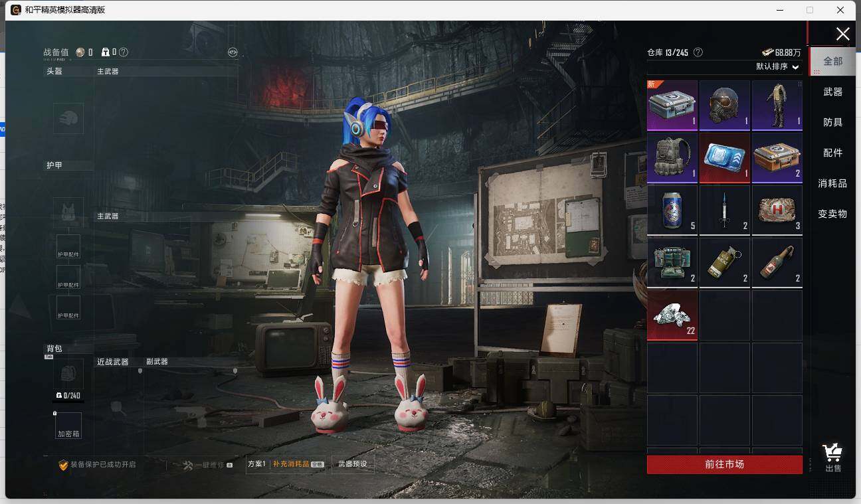
Task: Open warehouse capacity help question mark
Action: tap(698, 52)
